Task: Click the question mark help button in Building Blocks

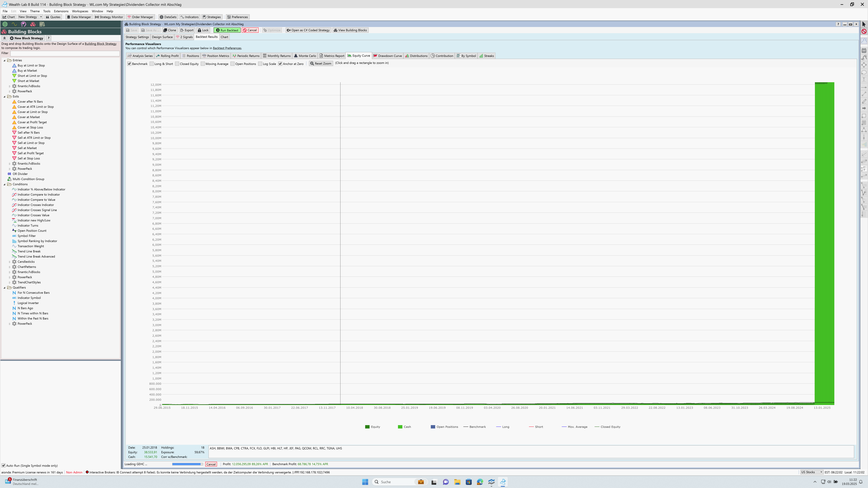Action: point(49,38)
